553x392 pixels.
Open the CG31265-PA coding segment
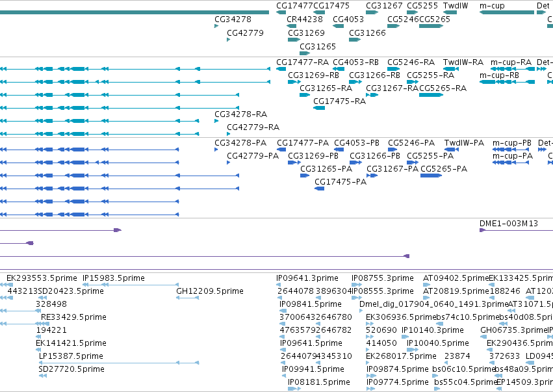[305, 176]
